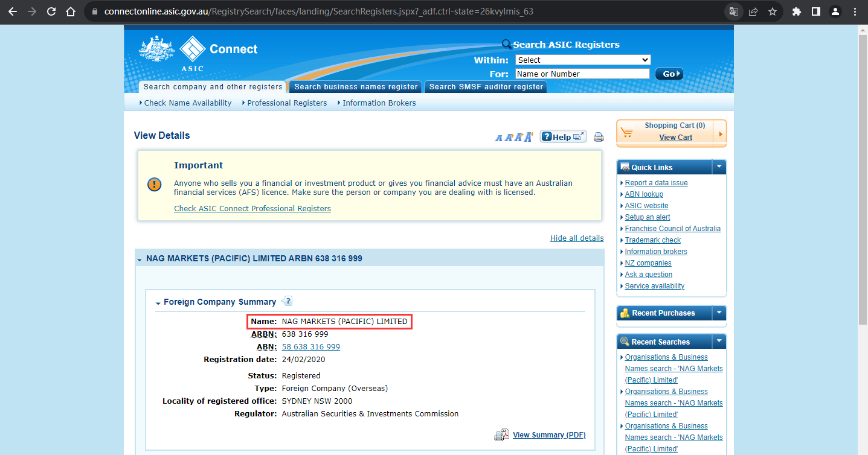The image size is (868, 455).
Task: Switch to Search business names register tab
Action: pyautogui.click(x=356, y=87)
